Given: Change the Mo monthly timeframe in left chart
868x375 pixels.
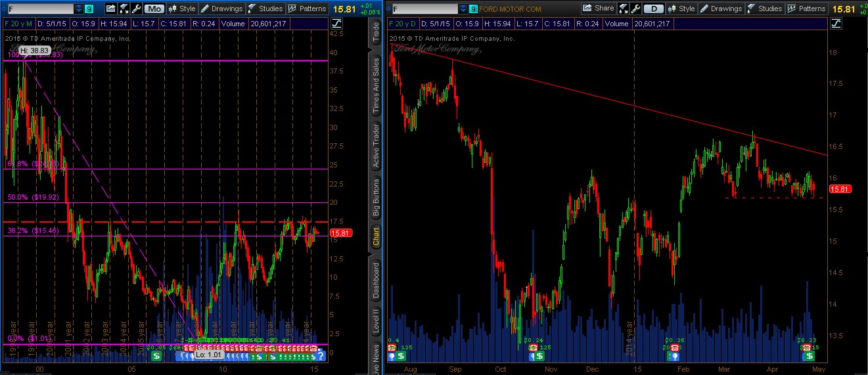Looking at the screenshot, I should coord(154,9).
